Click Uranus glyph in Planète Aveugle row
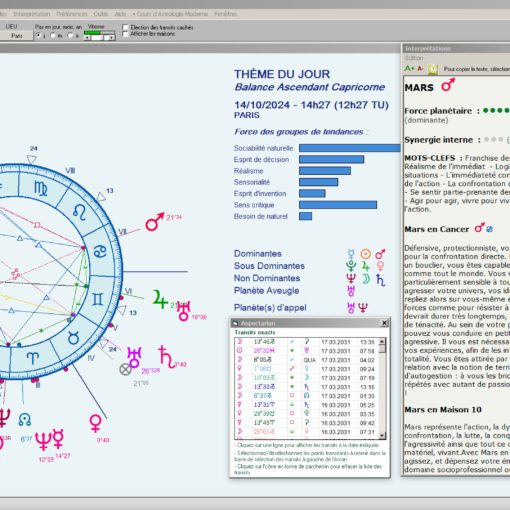The image size is (510, 510). pyautogui.click(x=351, y=291)
